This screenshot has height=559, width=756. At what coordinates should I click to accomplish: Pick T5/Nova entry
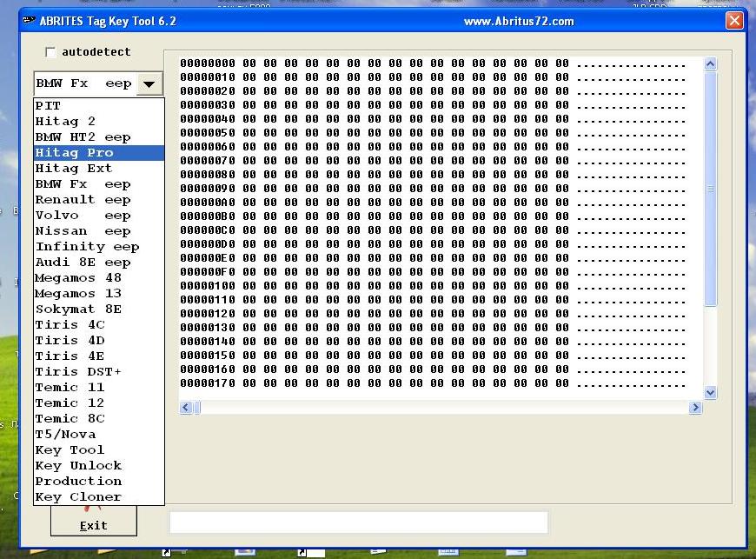99,434
